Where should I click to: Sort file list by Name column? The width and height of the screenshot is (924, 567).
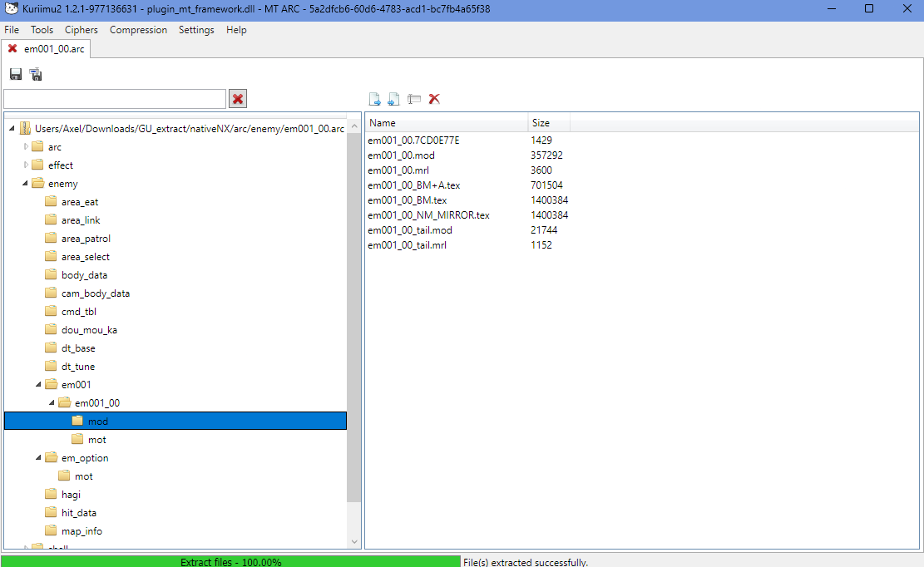click(x=383, y=123)
